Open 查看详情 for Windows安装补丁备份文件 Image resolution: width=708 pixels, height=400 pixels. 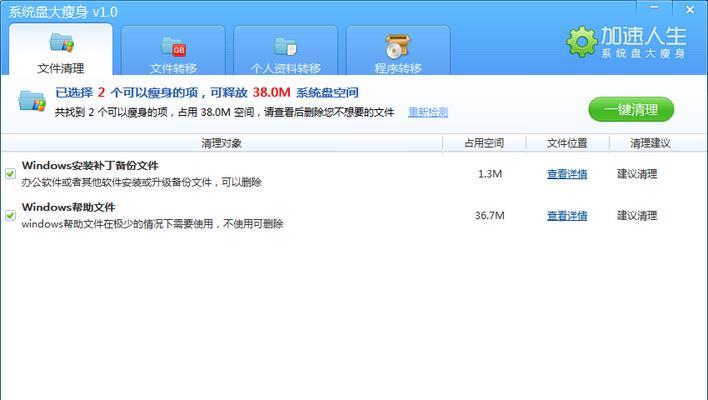click(567, 174)
